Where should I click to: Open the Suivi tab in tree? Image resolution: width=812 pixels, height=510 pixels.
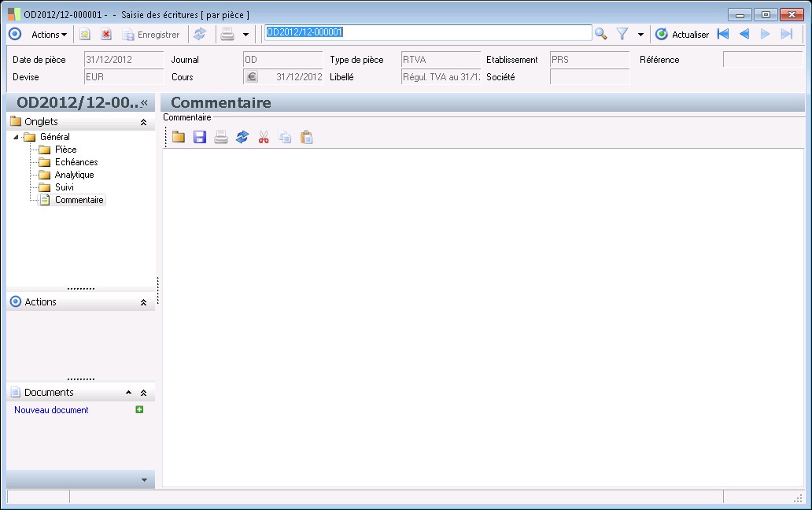[65, 187]
